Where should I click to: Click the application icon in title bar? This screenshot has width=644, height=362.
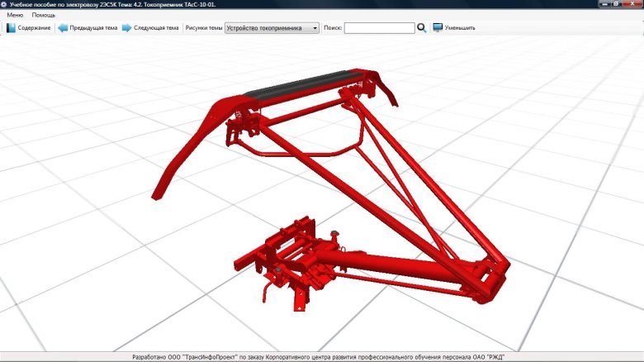(x=4, y=5)
